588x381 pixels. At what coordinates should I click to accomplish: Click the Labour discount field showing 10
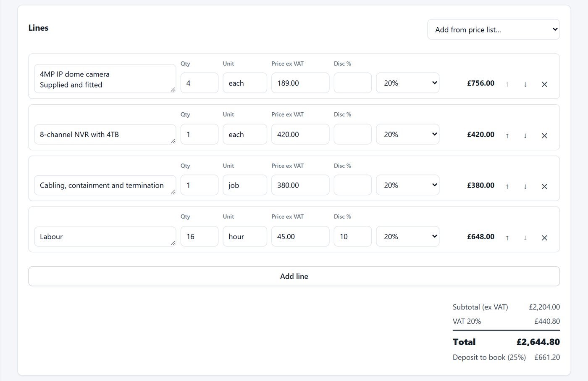click(x=353, y=236)
